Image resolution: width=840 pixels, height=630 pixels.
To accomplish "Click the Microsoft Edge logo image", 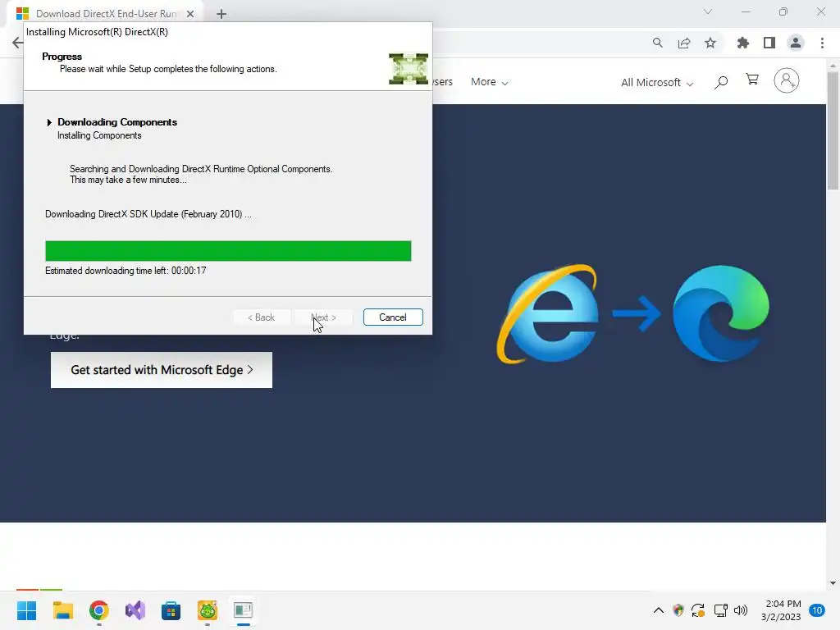I will pos(721,313).
